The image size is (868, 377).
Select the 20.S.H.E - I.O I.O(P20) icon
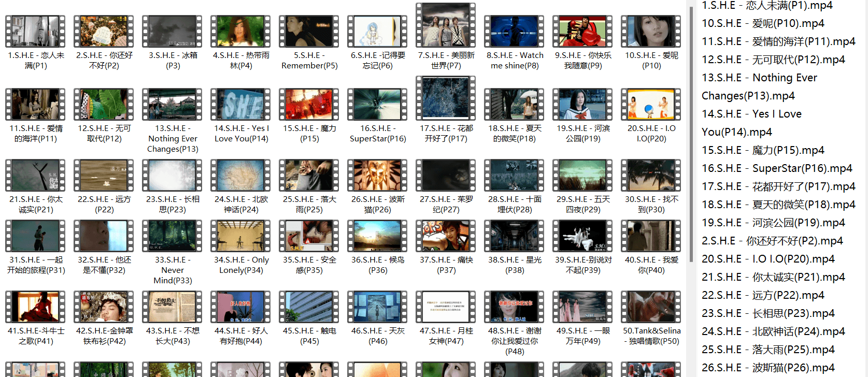[651, 104]
